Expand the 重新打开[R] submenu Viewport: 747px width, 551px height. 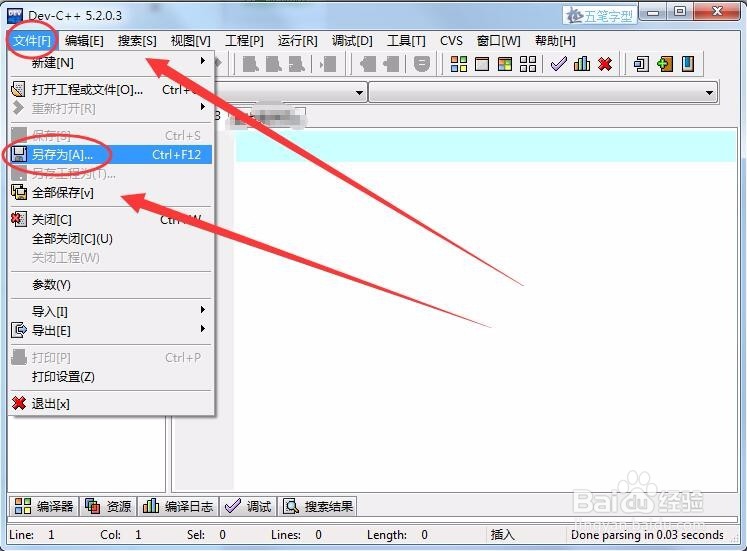[111, 109]
